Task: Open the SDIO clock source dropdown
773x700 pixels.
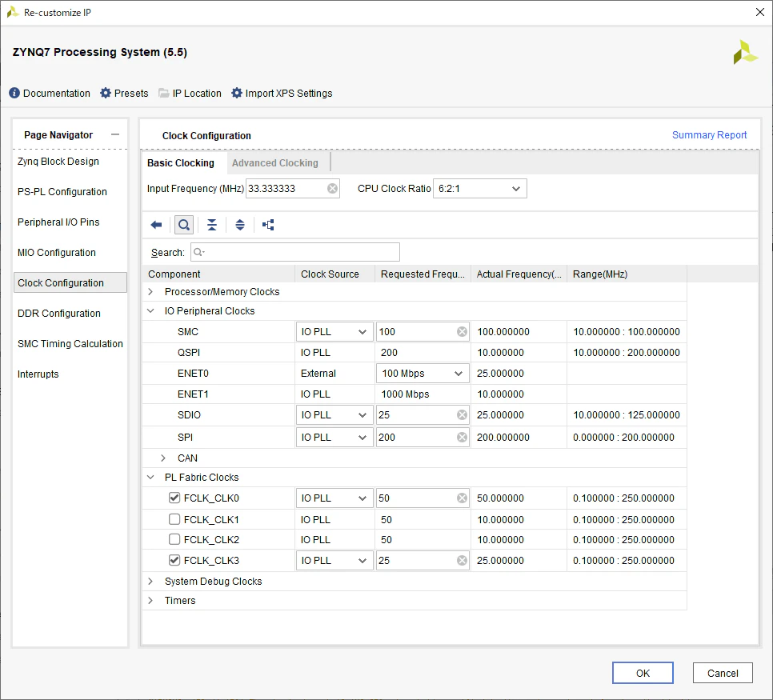Action: [334, 415]
